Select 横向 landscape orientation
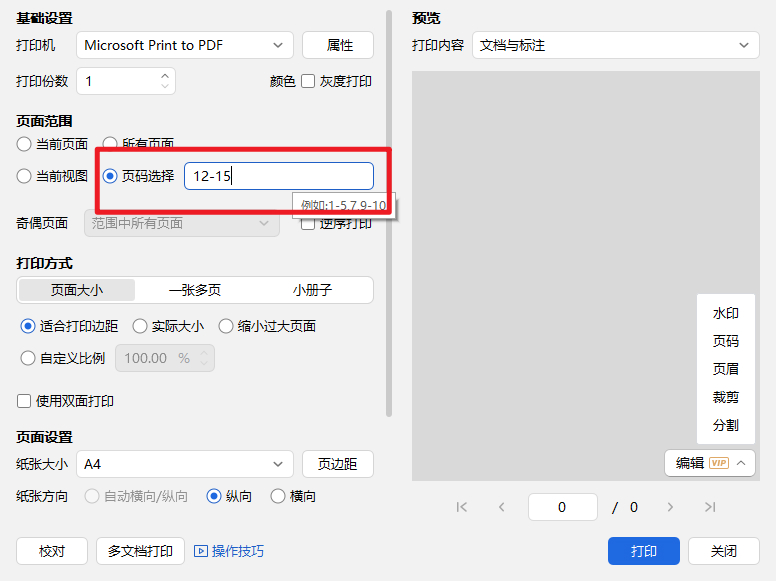This screenshot has height=581, width=776. coord(278,496)
